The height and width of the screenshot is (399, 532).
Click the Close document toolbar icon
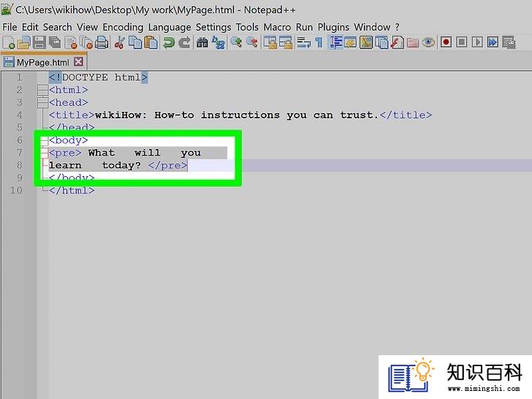click(71, 42)
